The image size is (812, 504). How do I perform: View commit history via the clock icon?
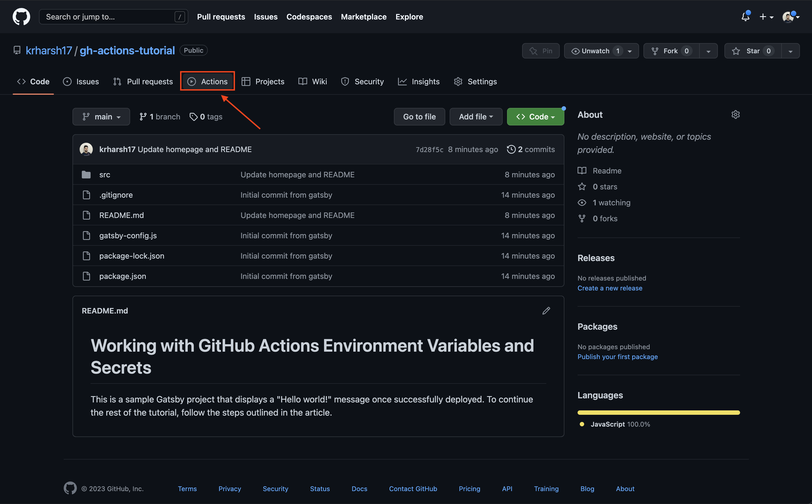coord(511,149)
